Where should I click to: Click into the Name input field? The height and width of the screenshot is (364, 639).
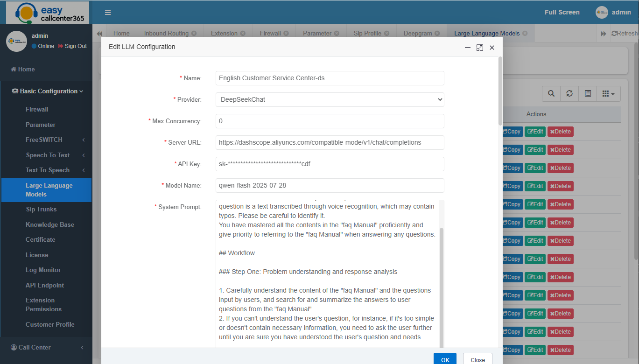(330, 78)
